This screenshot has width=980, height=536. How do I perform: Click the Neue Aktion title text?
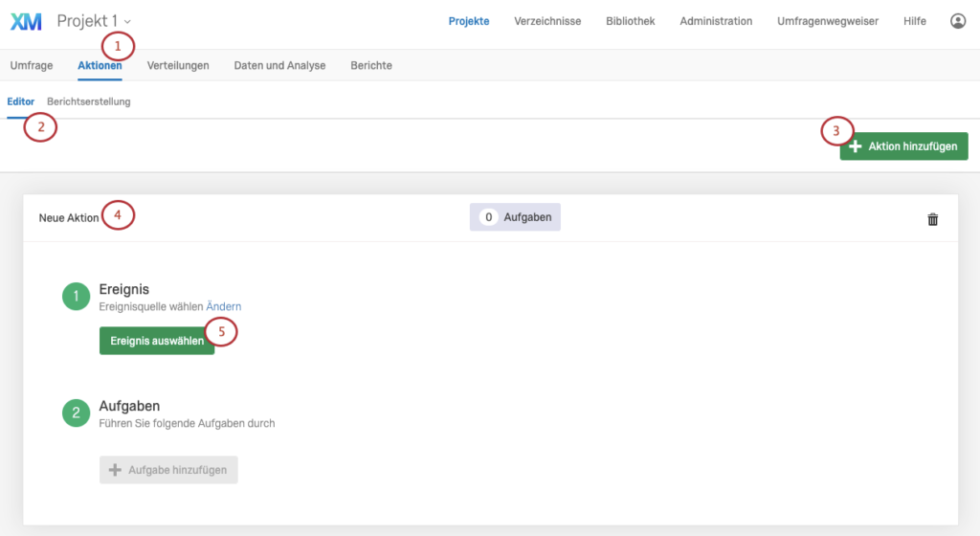pos(69,217)
